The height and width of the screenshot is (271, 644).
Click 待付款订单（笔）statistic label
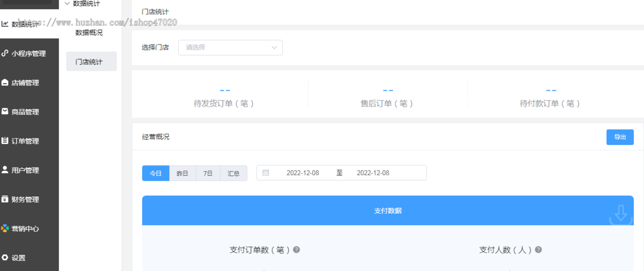(x=550, y=104)
